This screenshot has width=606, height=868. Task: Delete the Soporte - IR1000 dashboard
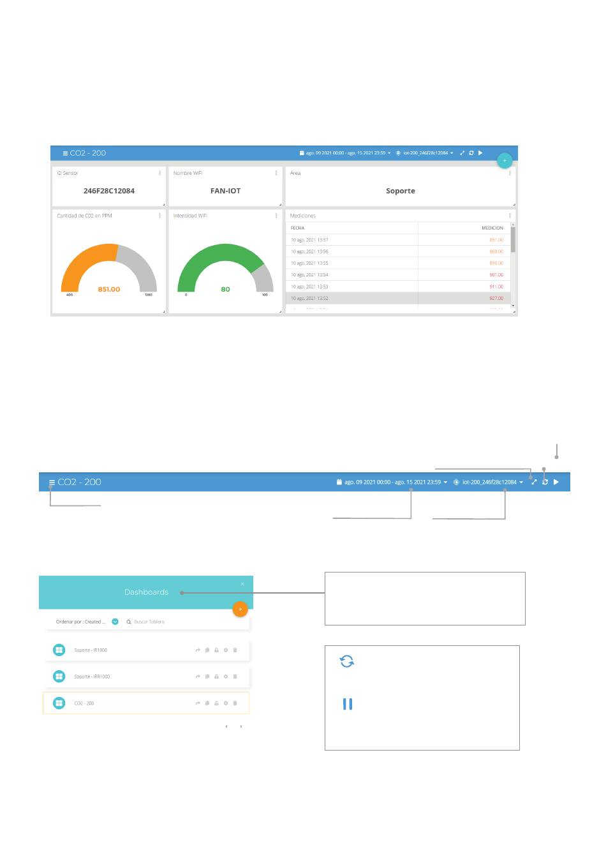pyautogui.click(x=235, y=650)
